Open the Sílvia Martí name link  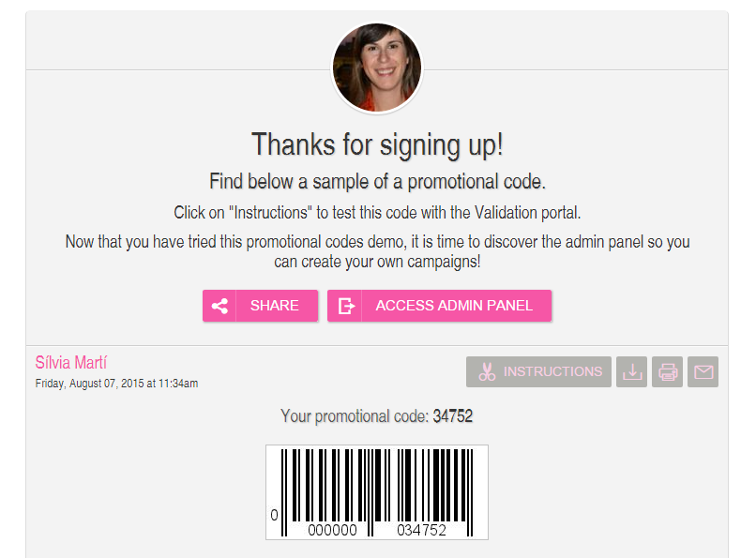coord(71,362)
